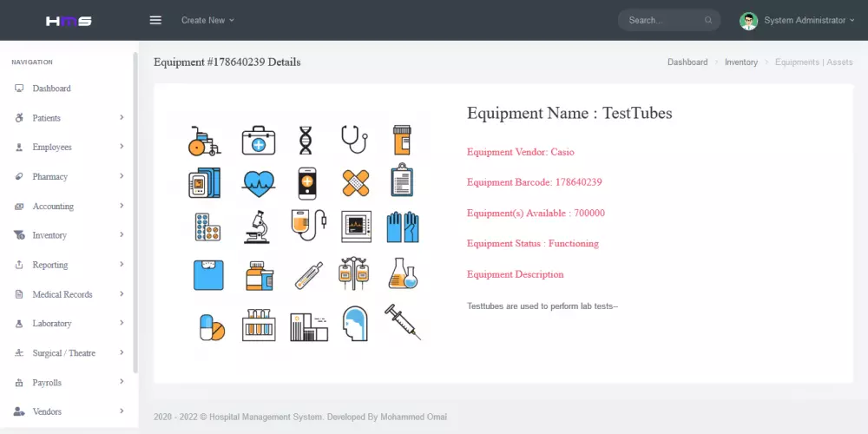This screenshot has height=434, width=868.
Task: Click the Surgical / Theatre icon
Action: [x=19, y=353]
